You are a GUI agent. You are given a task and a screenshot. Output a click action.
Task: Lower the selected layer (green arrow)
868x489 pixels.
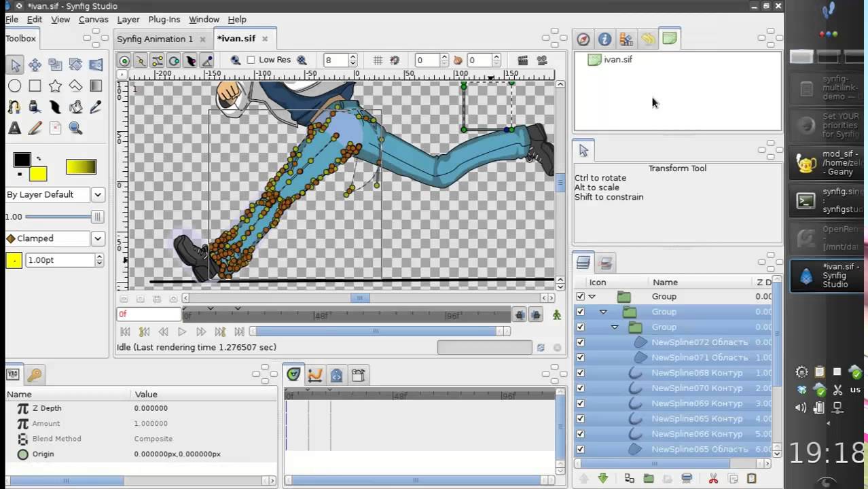click(602, 479)
